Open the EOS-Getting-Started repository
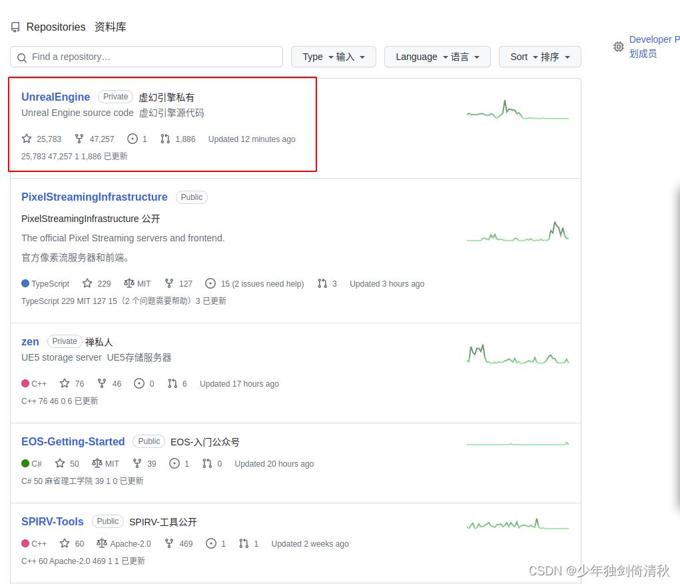 click(73, 441)
